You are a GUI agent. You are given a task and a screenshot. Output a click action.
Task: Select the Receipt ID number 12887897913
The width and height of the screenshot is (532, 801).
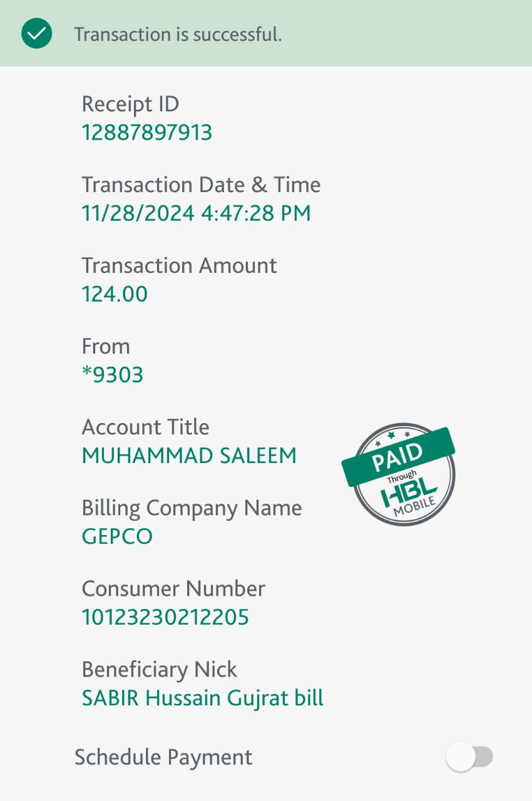click(147, 133)
